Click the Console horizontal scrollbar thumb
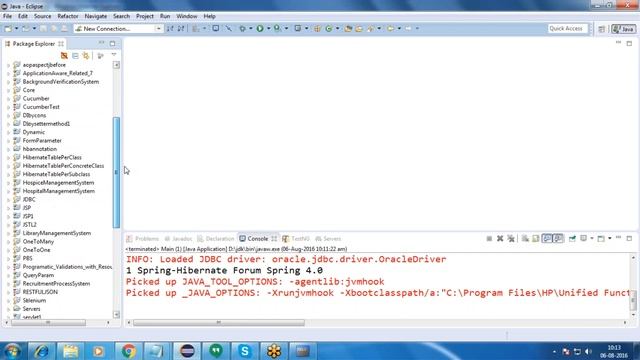Image resolution: width=640 pixels, height=360 pixels. 219,322
